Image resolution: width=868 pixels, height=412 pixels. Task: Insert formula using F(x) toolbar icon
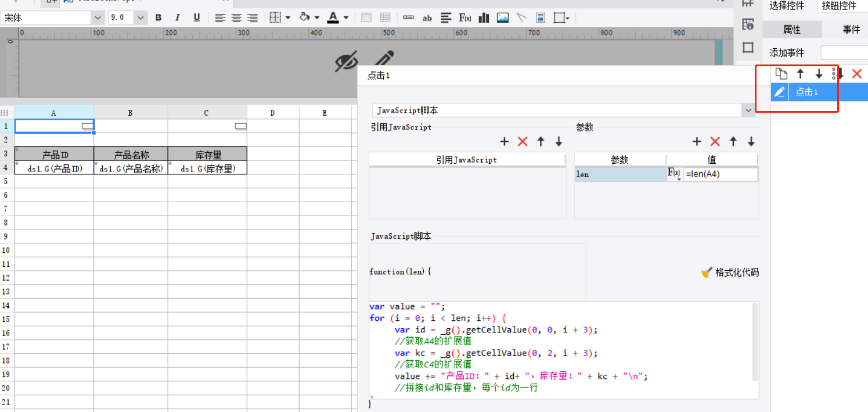(465, 18)
